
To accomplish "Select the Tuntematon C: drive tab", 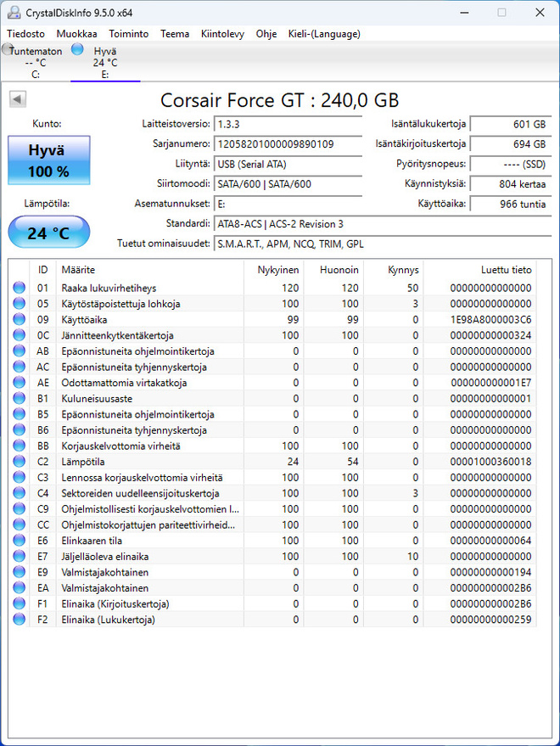I will coord(35,62).
